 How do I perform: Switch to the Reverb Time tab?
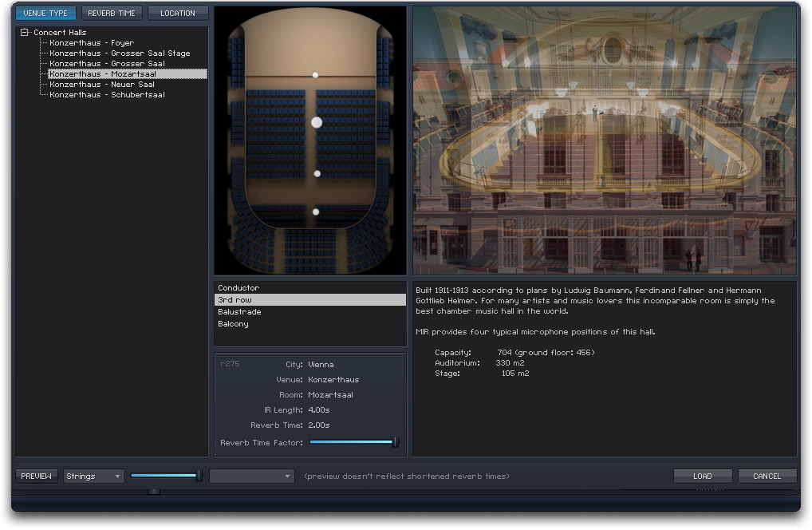[112, 13]
